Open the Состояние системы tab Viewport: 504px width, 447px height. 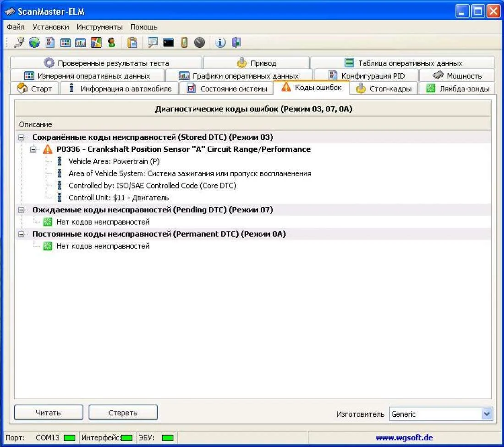227,88
